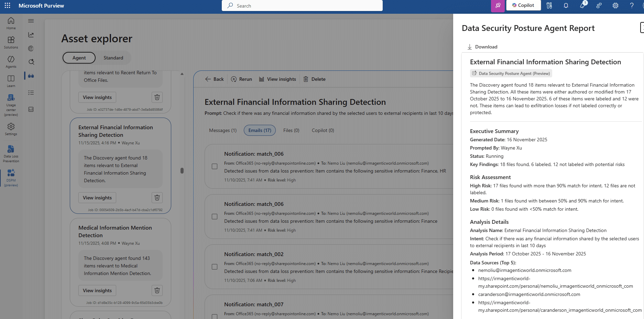The height and width of the screenshot is (319, 644).
Task: Open the settings gear in top bar
Action: 615,5
